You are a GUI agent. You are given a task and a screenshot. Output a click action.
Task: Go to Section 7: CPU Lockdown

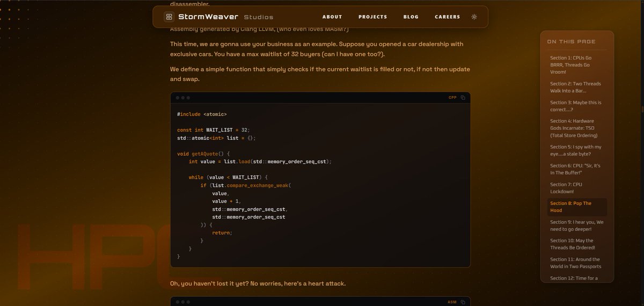pyautogui.click(x=577, y=188)
